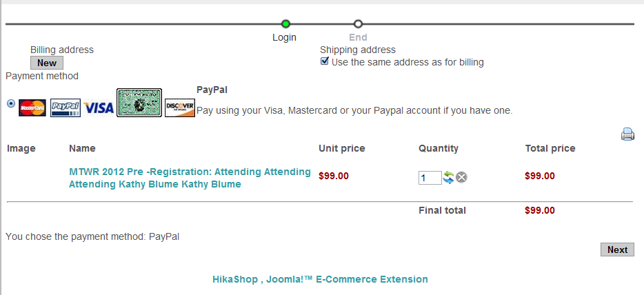The height and width of the screenshot is (295, 644).
Task: Select the PayPal payment method radio button
Action: pyautogui.click(x=10, y=103)
